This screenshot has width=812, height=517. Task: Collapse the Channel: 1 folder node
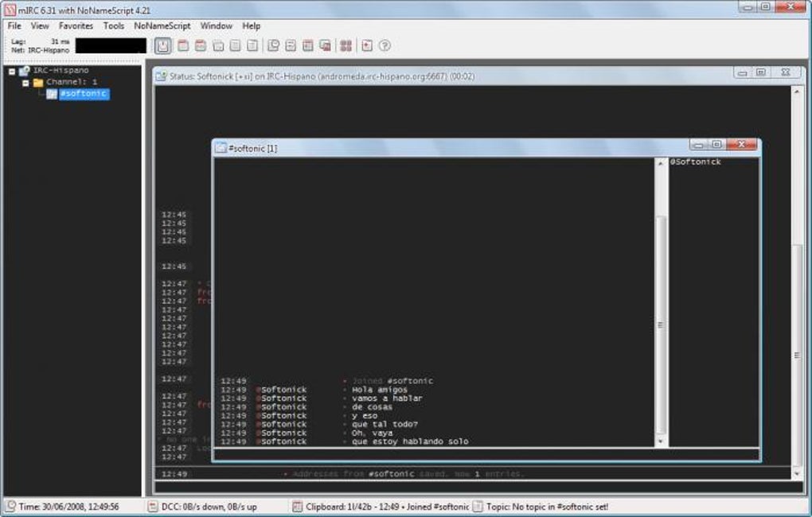25,83
